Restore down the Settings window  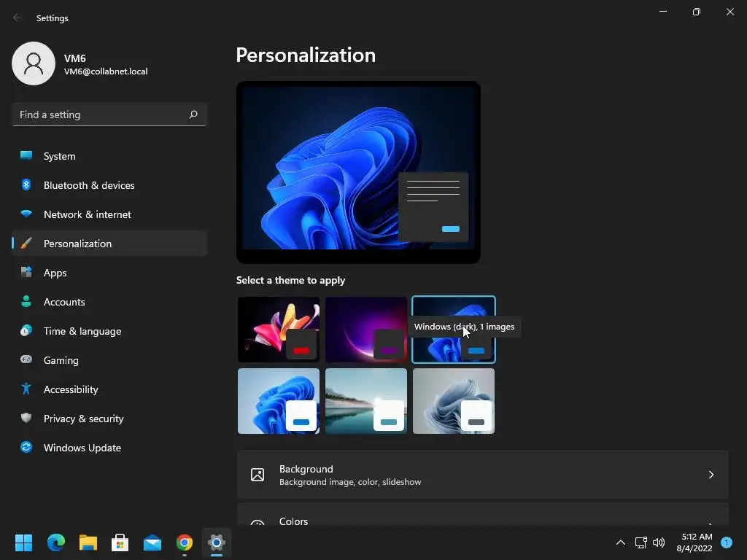[x=697, y=12]
